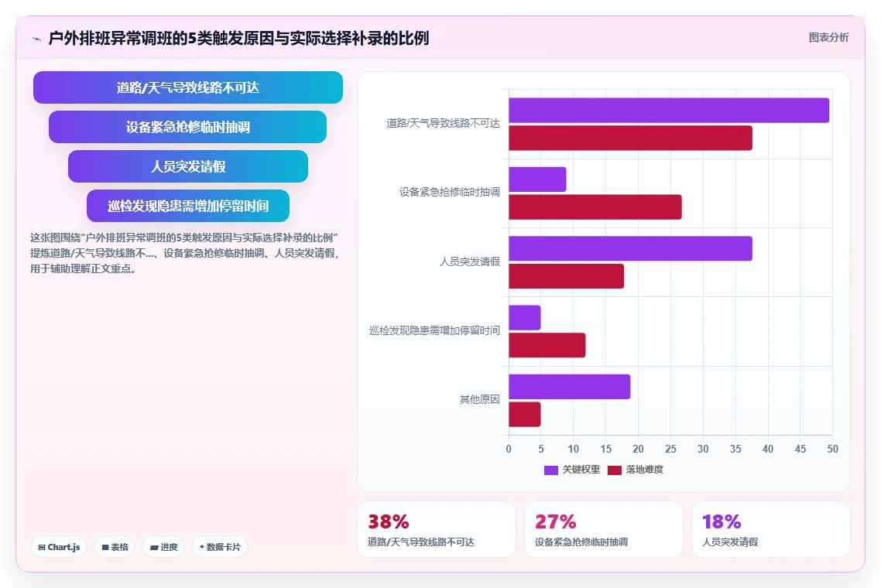Click purple bar for 设备紧急抢修临时抽调
The height and width of the screenshot is (588, 881).
point(537,179)
